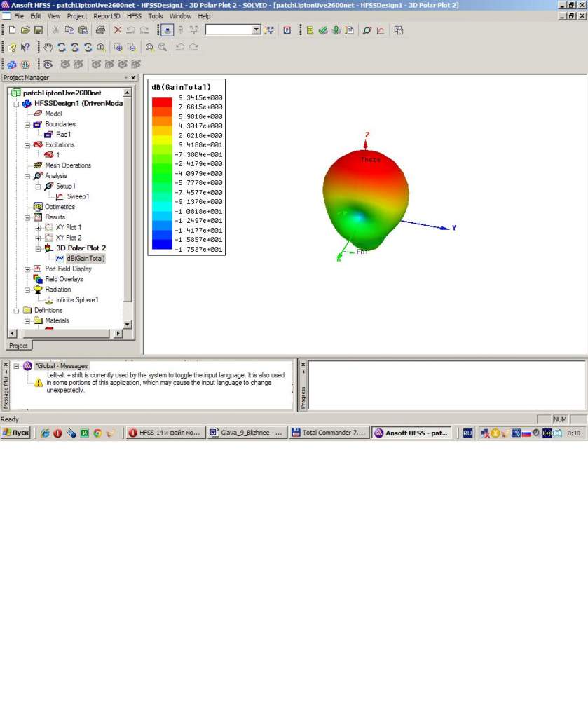
Task: Click the red X delete icon
Action: (118, 30)
